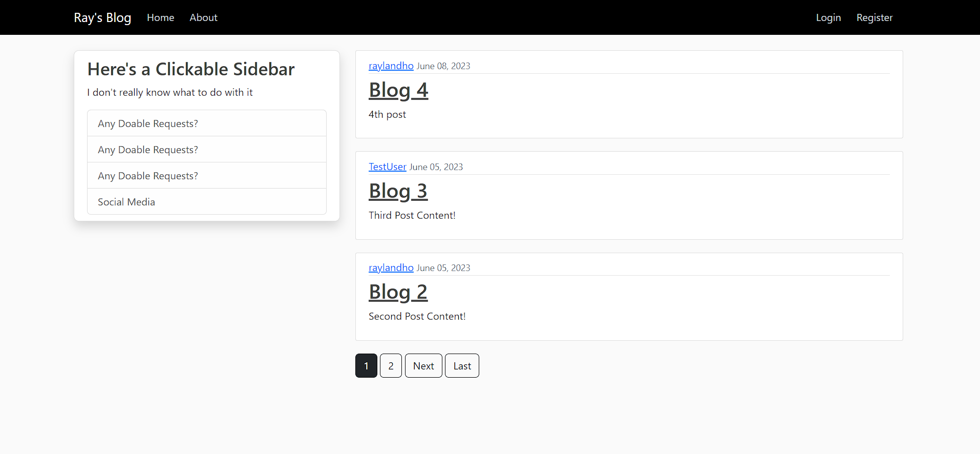Open raylandho profile on Blog 4 post

click(x=391, y=66)
